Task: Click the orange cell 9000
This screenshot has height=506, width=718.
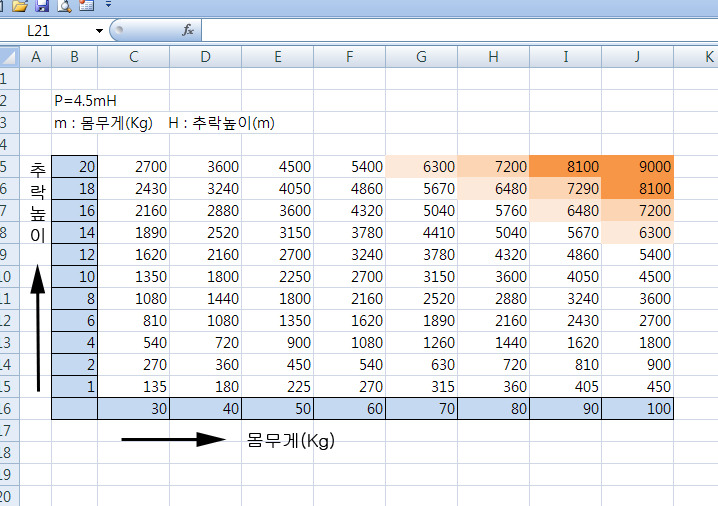Action: tap(637, 167)
